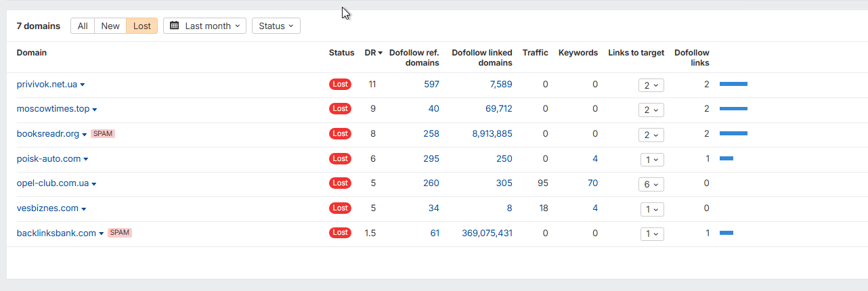Click dofollow bar for backlinksbank.com
Screen dimensions: 868x291
(726, 233)
